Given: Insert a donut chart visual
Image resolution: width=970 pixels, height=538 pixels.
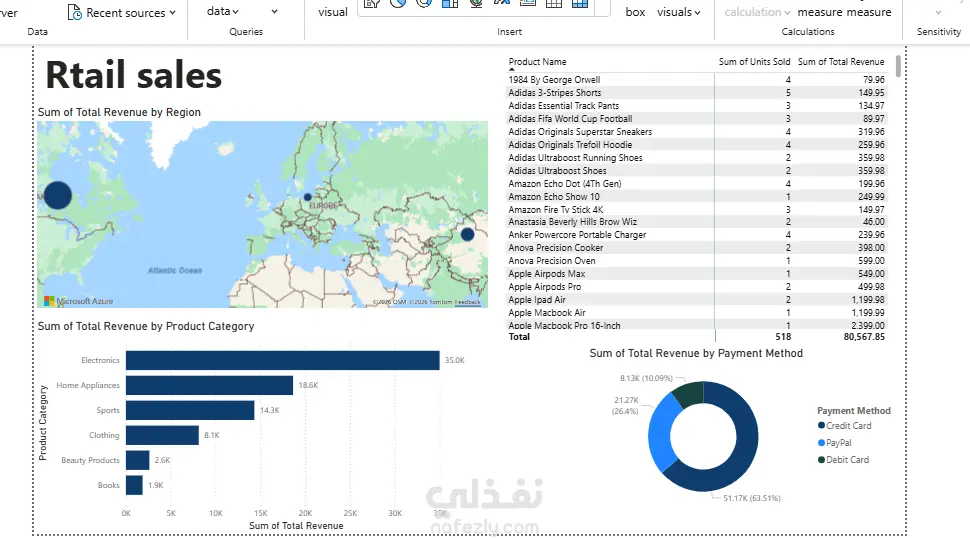Looking at the screenshot, I should (x=424, y=3).
